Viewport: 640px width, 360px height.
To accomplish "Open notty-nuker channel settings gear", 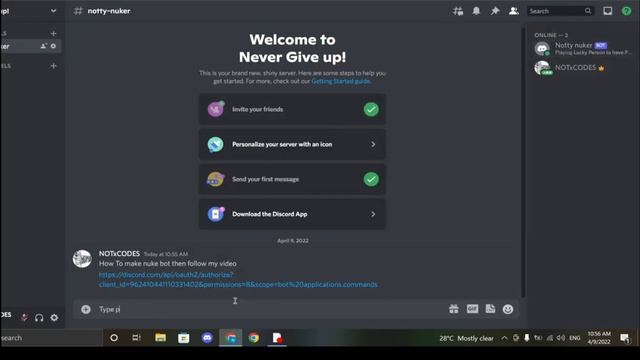I will coord(53,46).
